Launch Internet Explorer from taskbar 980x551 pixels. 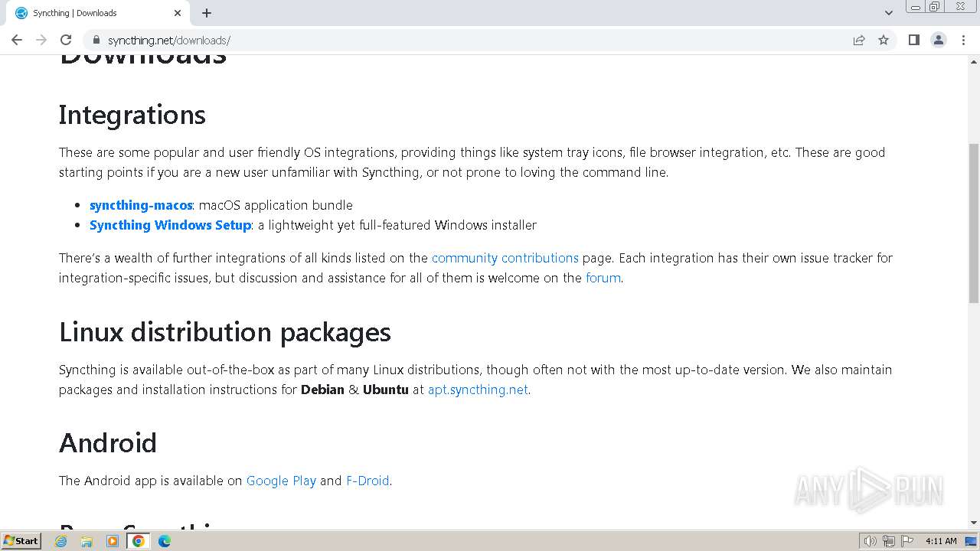[x=61, y=541]
